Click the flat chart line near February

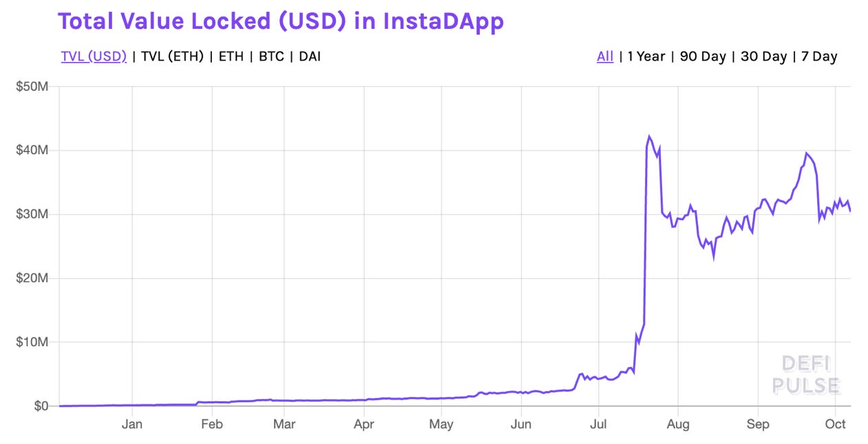[212, 402]
